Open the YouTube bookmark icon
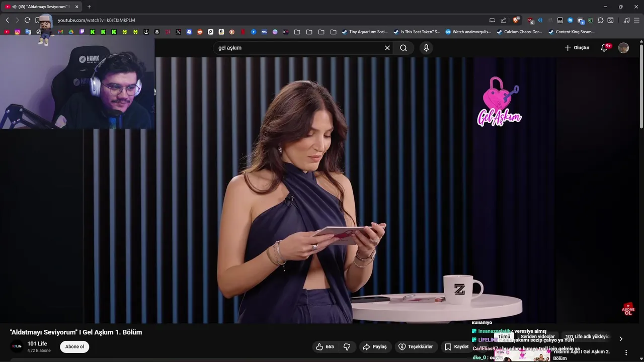The height and width of the screenshot is (362, 644). 7,32
